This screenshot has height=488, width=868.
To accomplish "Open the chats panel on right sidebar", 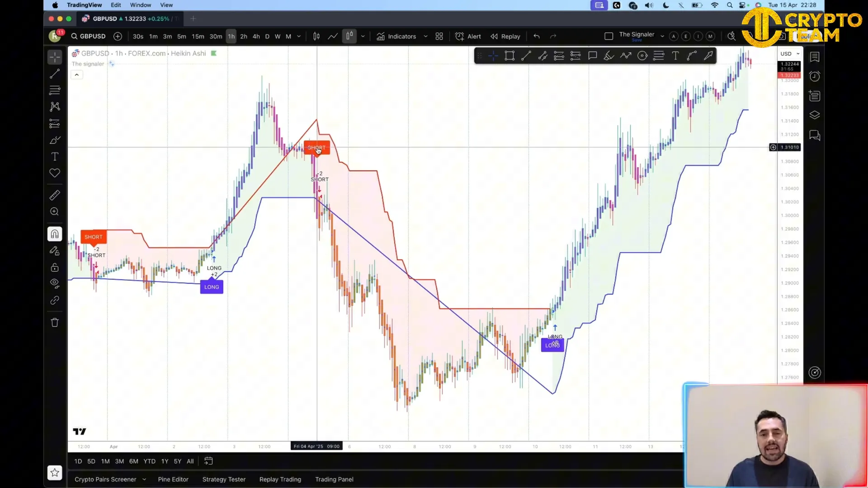I will pyautogui.click(x=815, y=135).
